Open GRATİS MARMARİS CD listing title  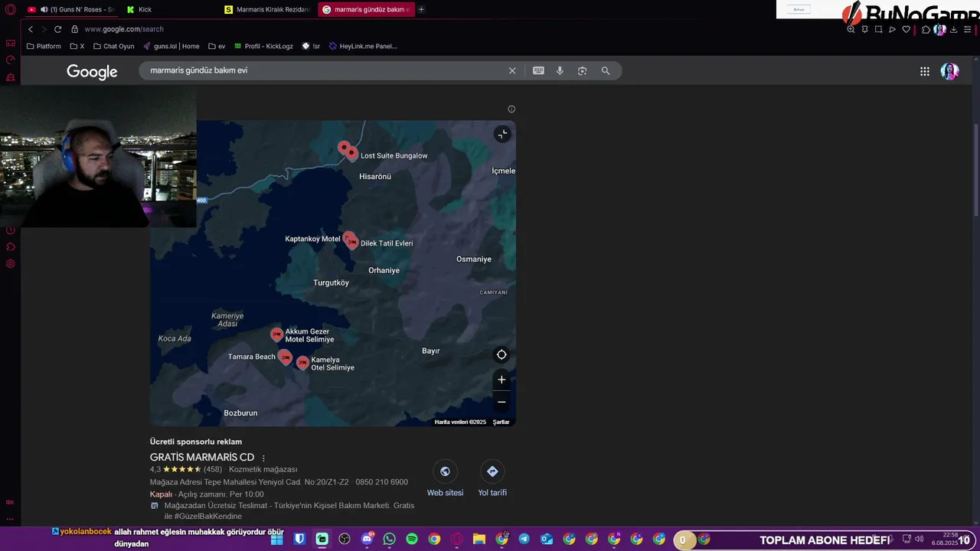tap(202, 457)
